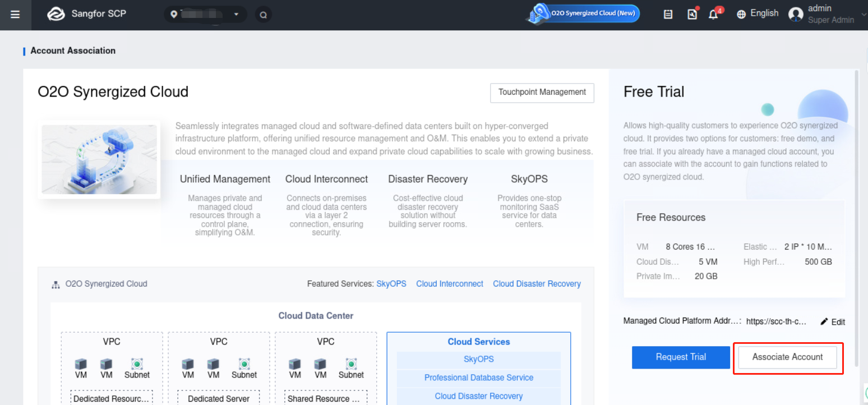
Task: Click the 8 Cores VM value
Action: coord(691,247)
